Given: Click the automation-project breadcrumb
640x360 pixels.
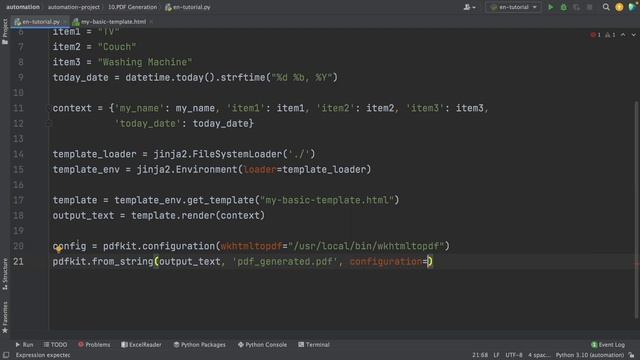Looking at the screenshot, I should click(x=74, y=7).
